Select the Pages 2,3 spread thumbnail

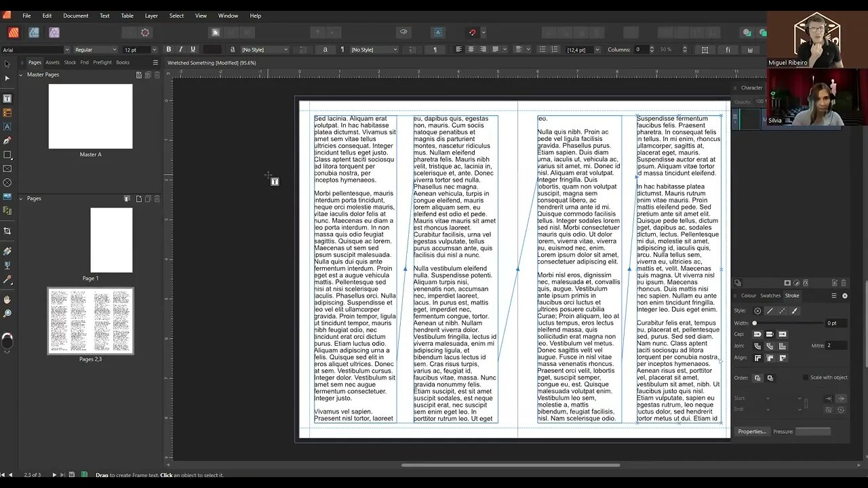coord(90,321)
